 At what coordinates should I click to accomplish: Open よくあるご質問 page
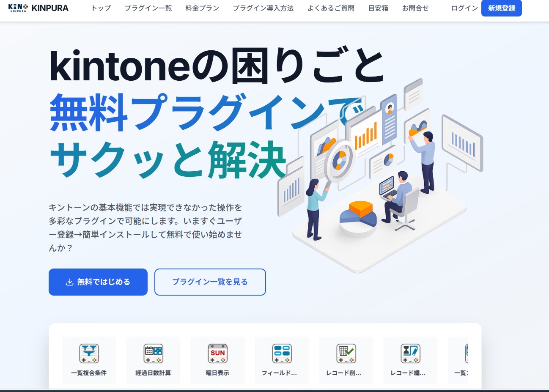pyautogui.click(x=331, y=8)
